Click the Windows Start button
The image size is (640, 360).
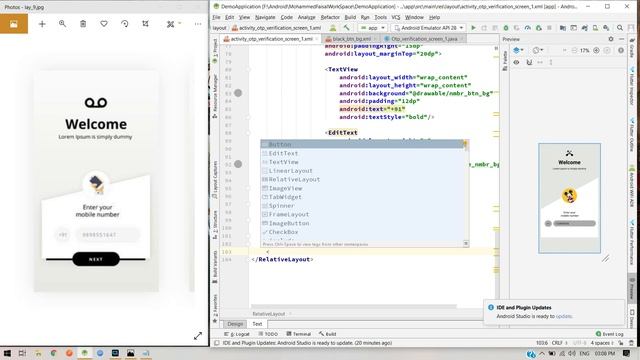pyautogui.click(x=7, y=353)
